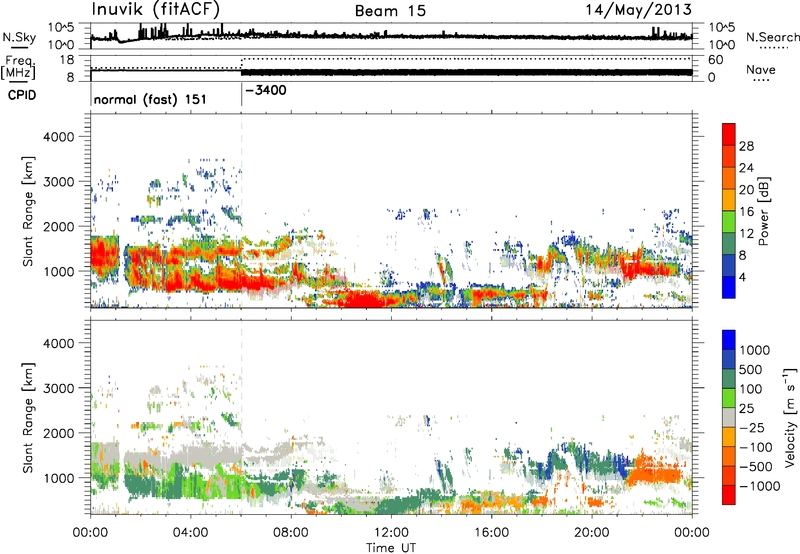This screenshot has height=554, width=800.
Task: Click the '1000' tick on Velocity colorbar
Action: tap(755, 350)
